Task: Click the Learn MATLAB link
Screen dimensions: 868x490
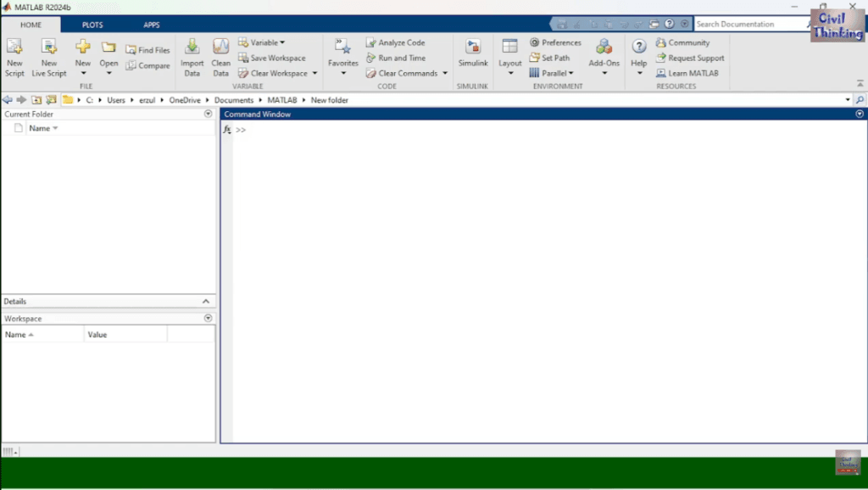Action: 693,73
